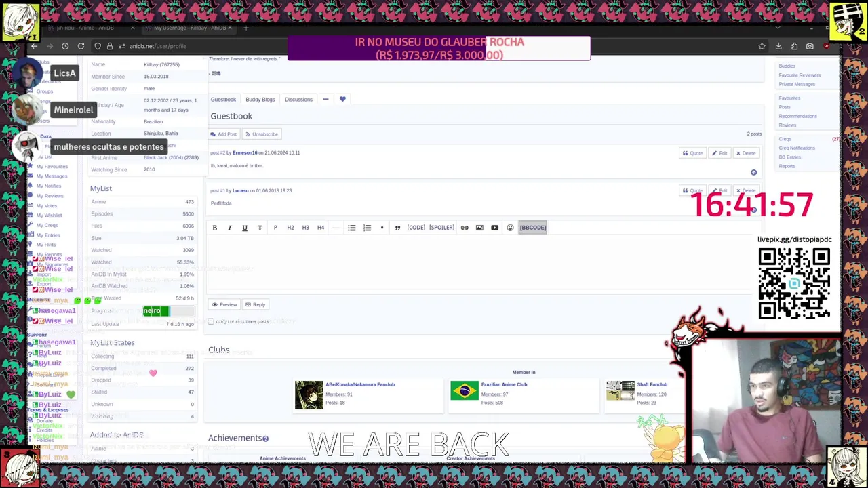Delete post #2 by Ermeson16
The image size is (868, 488).
pos(745,153)
